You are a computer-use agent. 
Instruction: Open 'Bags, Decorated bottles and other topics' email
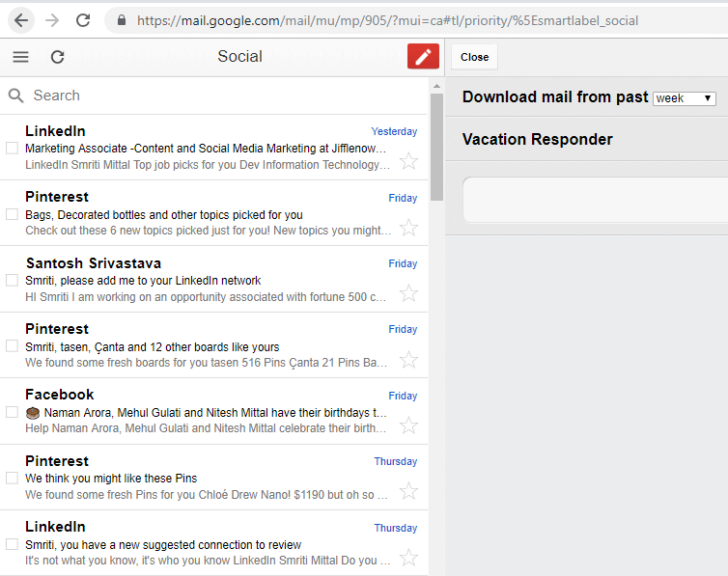coord(213,213)
